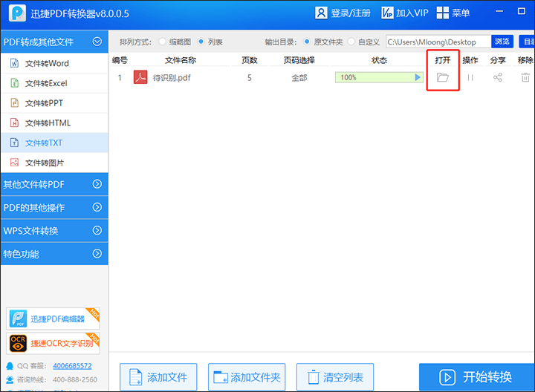The image size is (535, 392).
Task: Click the 添加文件 button
Action: (x=158, y=377)
